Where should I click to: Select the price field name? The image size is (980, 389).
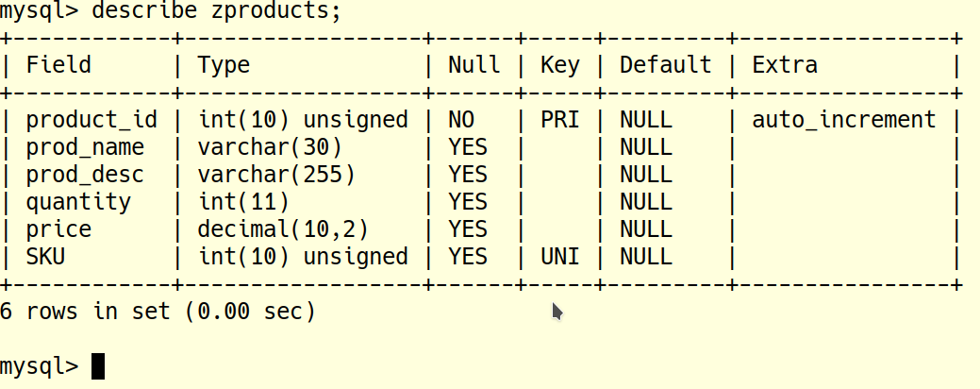58,229
